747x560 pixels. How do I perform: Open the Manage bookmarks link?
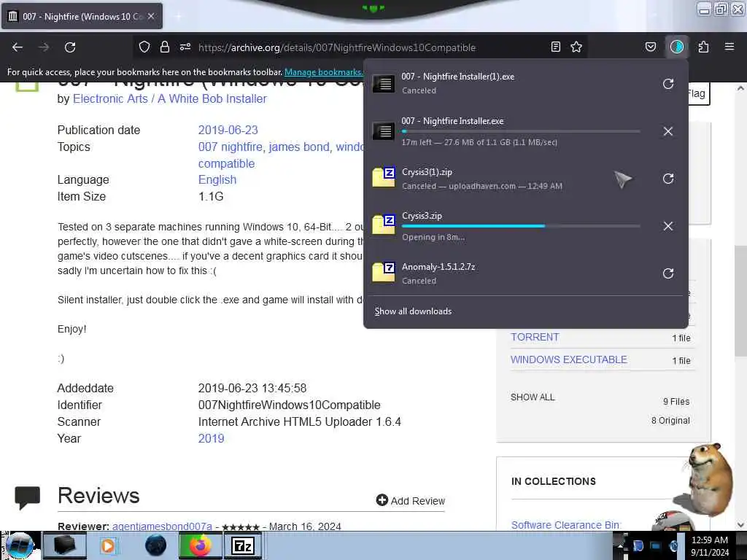pyautogui.click(x=323, y=72)
